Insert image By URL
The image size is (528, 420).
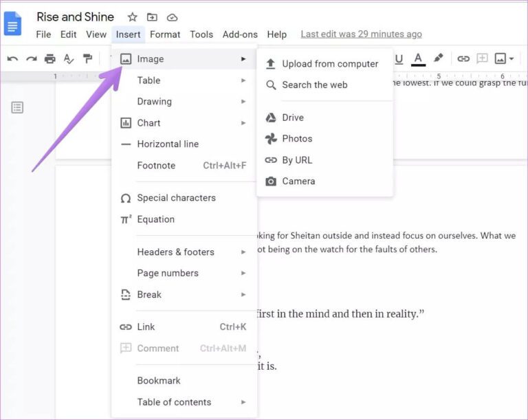coord(324,160)
